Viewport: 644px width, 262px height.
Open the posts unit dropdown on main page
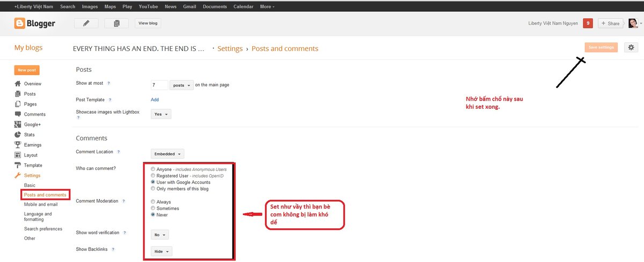coord(181,85)
